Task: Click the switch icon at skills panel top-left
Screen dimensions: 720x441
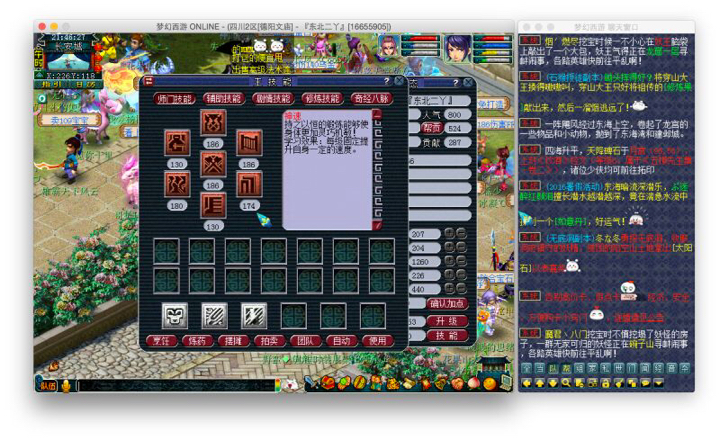Action: [x=149, y=81]
